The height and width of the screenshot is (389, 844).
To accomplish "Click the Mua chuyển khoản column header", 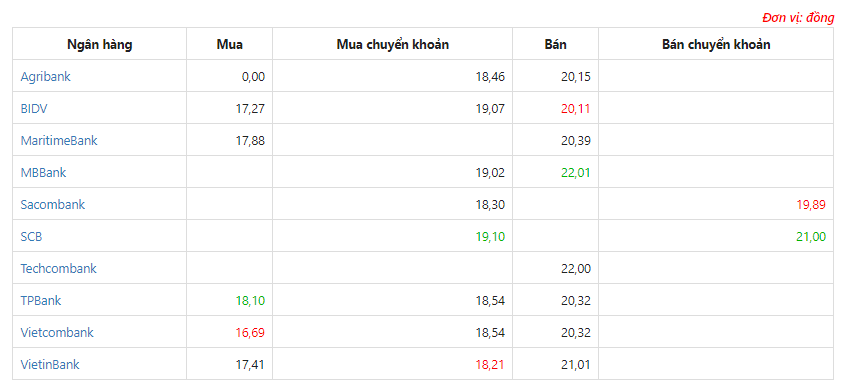I will pyautogui.click(x=393, y=45).
